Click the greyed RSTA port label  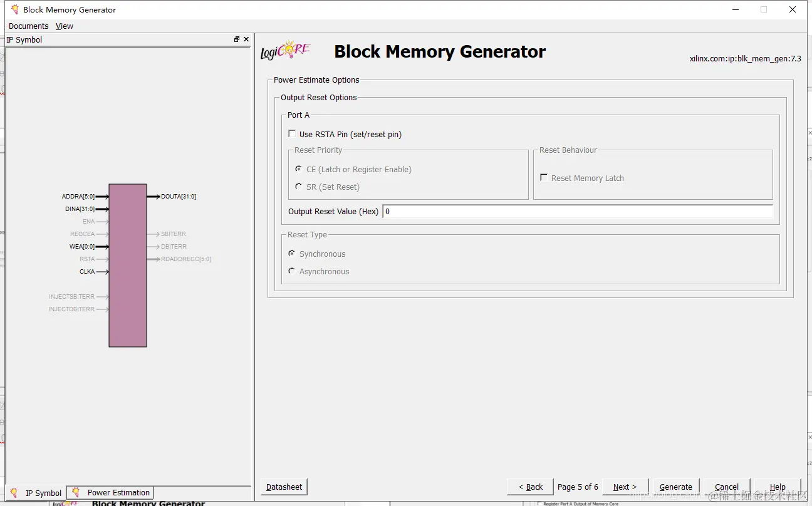click(87, 259)
